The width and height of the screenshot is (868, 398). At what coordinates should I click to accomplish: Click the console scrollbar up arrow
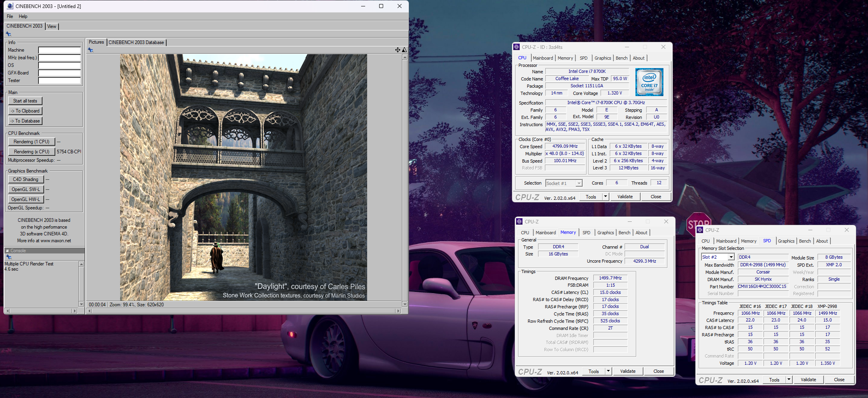(x=81, y=264)
